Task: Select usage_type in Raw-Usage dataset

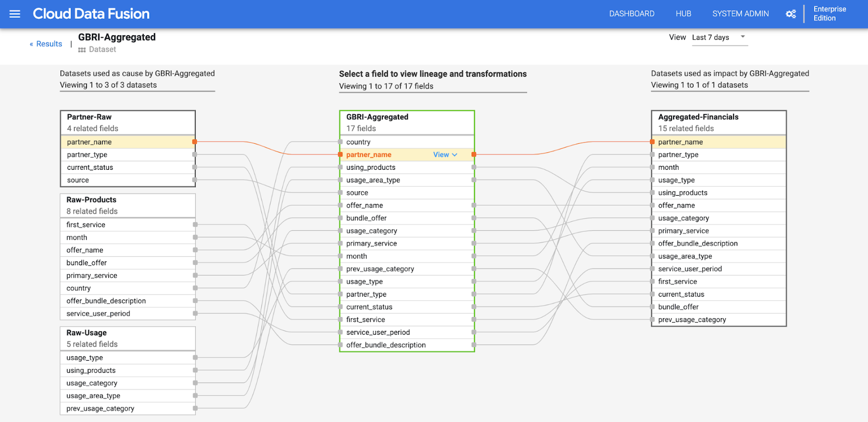Action: click(128, 358)
